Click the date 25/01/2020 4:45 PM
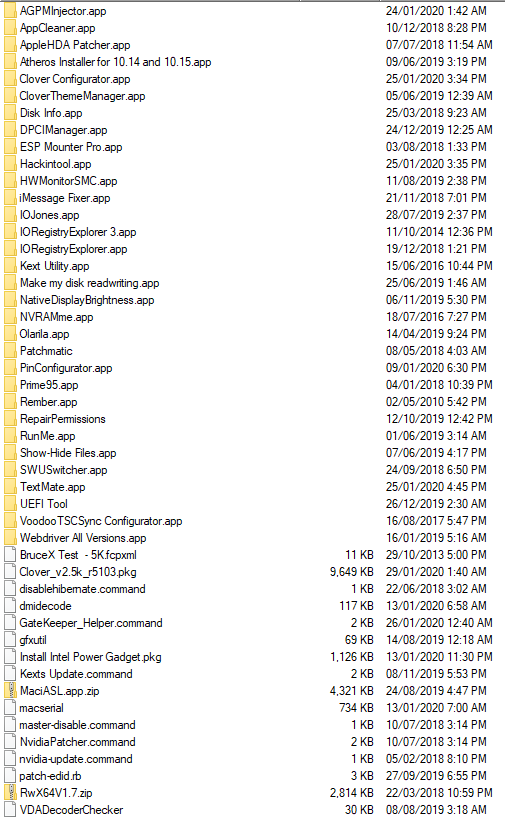The width and height of the screenshot is (505, 822). [436, 487]
